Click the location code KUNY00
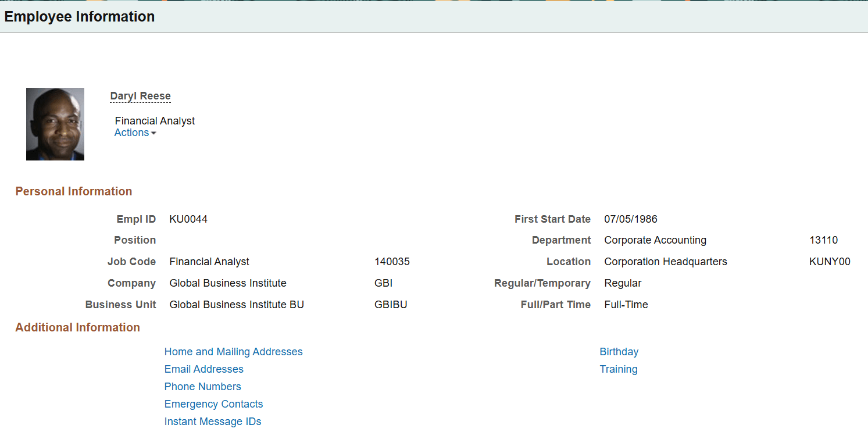 pyautogui.click(x=830, y=262)
